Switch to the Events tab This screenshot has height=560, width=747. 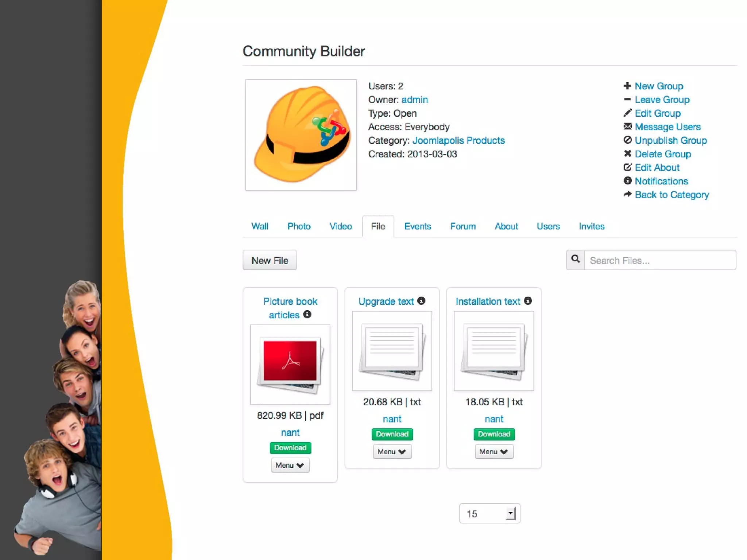[417, 226]
